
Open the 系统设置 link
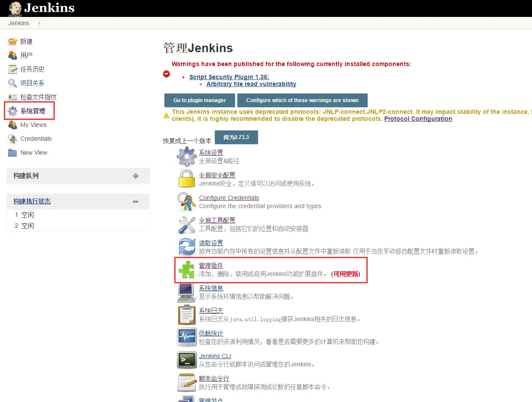pyautogui.click(x=211, y=153)
